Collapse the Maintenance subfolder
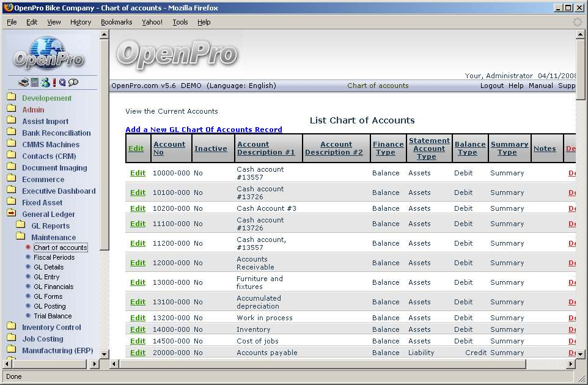 pos(53,237)
